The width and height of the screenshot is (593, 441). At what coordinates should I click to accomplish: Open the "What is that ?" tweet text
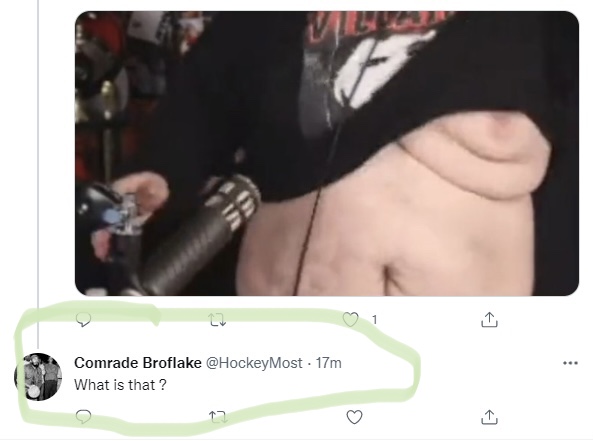[x=120, y=385]
